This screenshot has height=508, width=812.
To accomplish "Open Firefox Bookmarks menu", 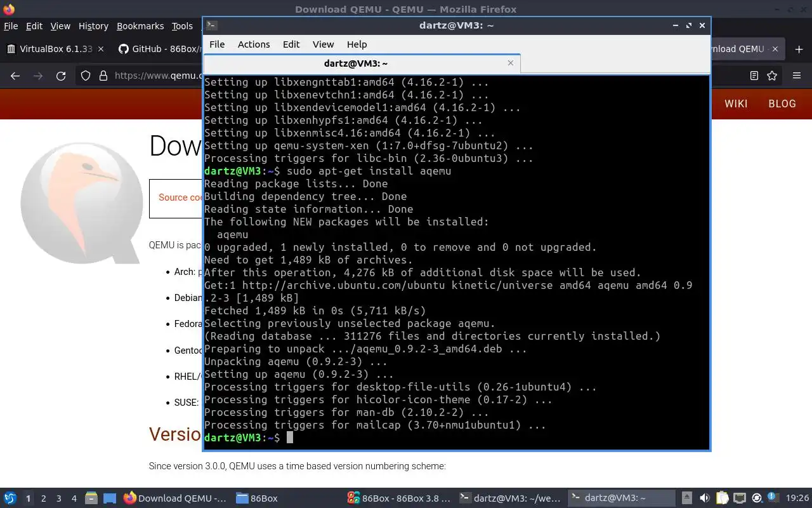I will tap(140, 26).
